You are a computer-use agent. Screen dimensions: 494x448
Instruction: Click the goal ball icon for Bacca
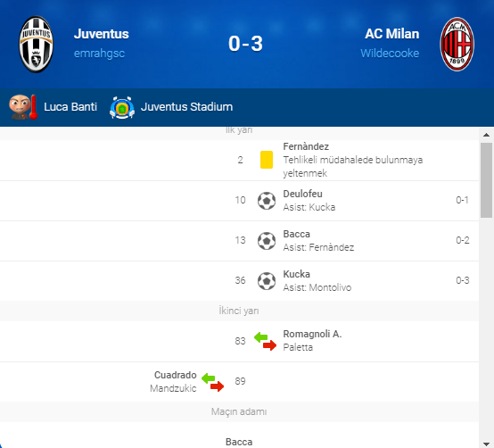tap(267, 241)
